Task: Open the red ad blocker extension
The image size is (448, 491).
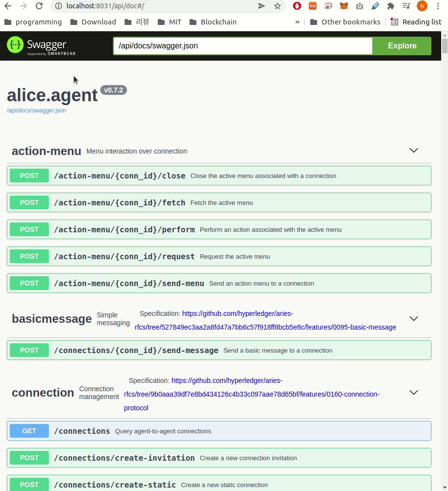Action: tap(297, 6)
